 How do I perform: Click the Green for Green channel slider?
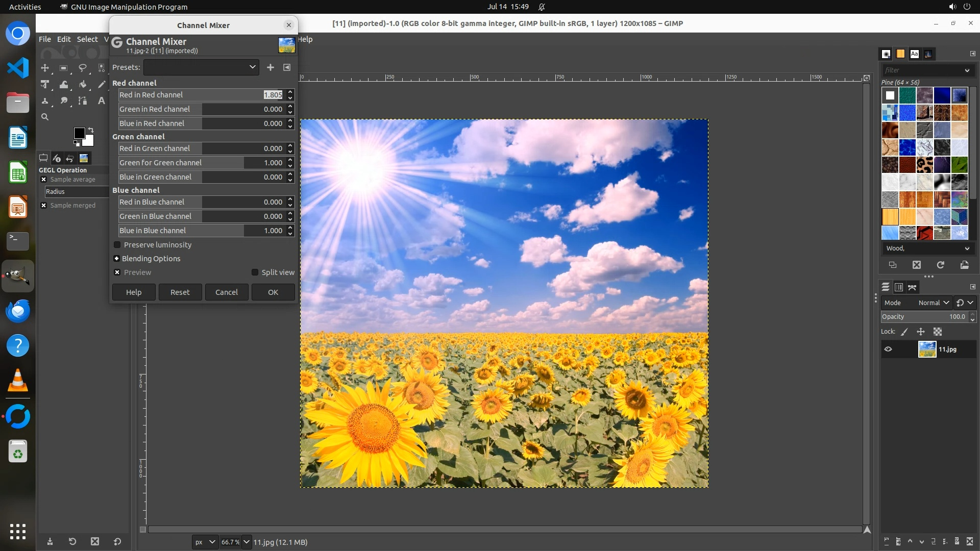click(x=202, y=163)
